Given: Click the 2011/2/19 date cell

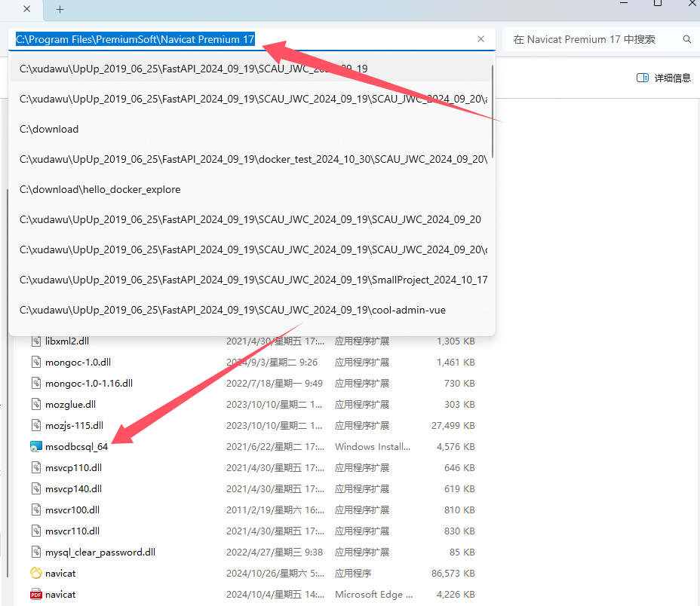Looking at the screenshot, I should coord(275,510).
